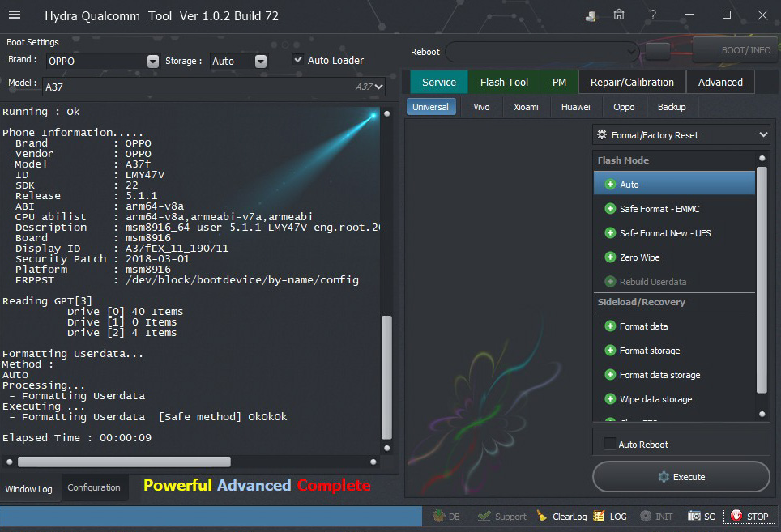Click the Format data plus icon
Viewport: 781px width, 532px height.
(610, 326)
